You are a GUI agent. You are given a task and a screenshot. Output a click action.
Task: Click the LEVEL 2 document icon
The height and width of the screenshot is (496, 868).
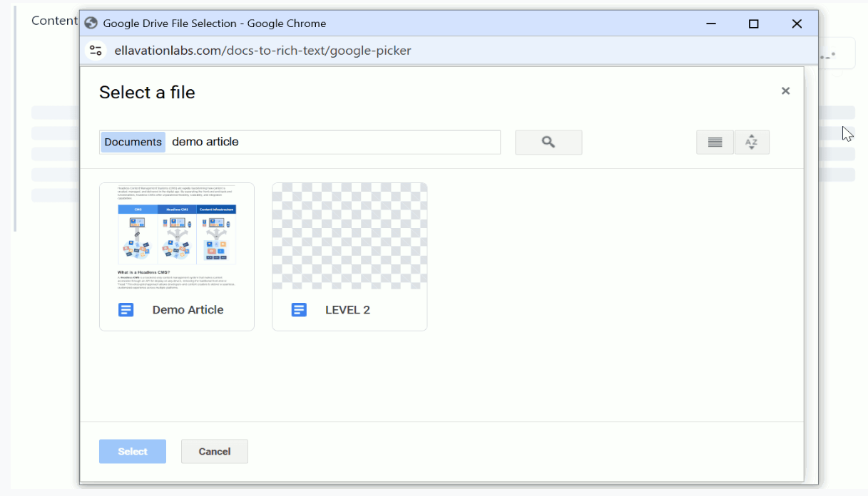tap(299, 310)
